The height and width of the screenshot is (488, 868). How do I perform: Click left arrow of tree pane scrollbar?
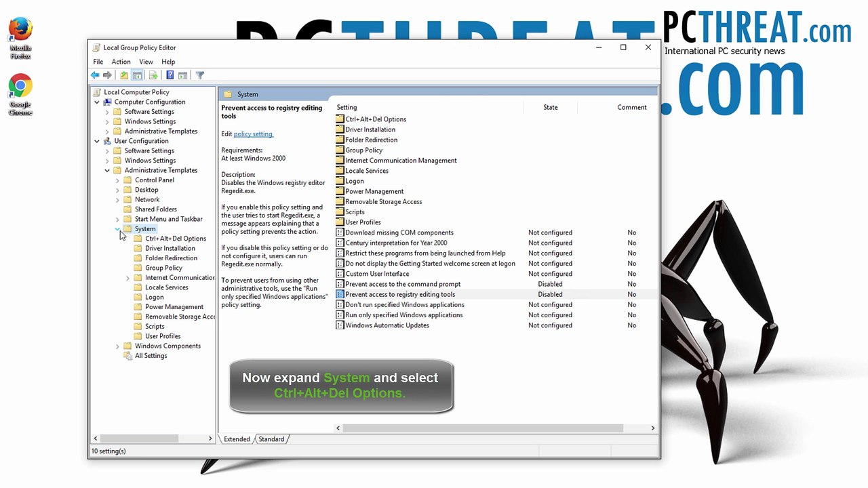(96, 439)
